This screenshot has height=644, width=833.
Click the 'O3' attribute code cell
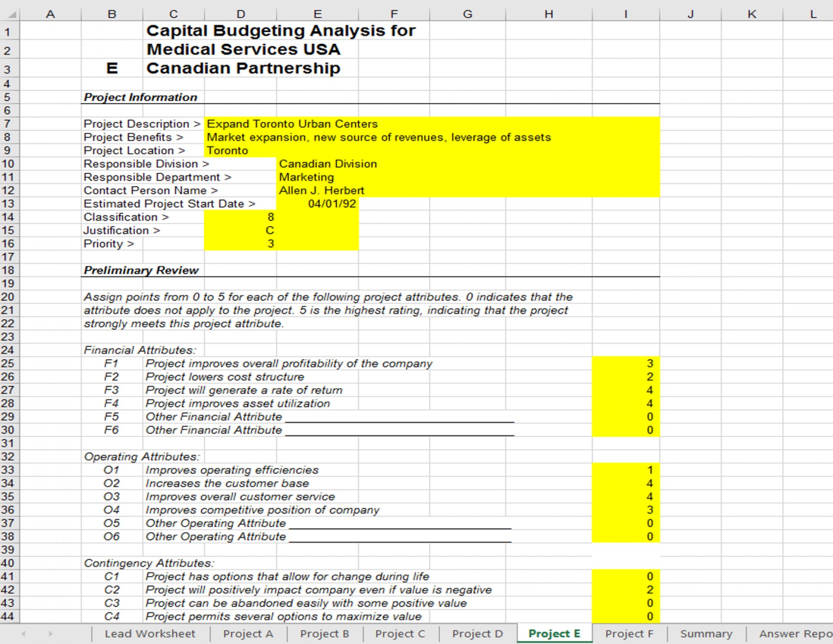pyautogui.click(x=112, y=496)
